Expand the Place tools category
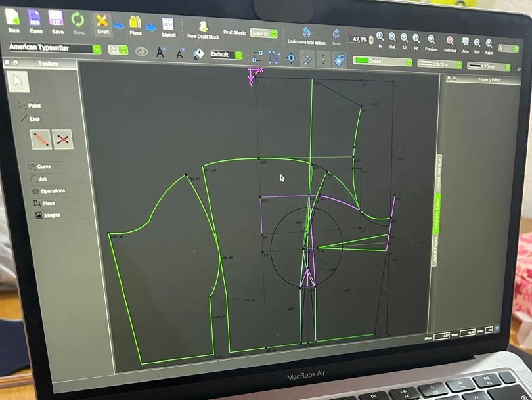The height and width of the screenshot is (400, 532). coord(44,203)
